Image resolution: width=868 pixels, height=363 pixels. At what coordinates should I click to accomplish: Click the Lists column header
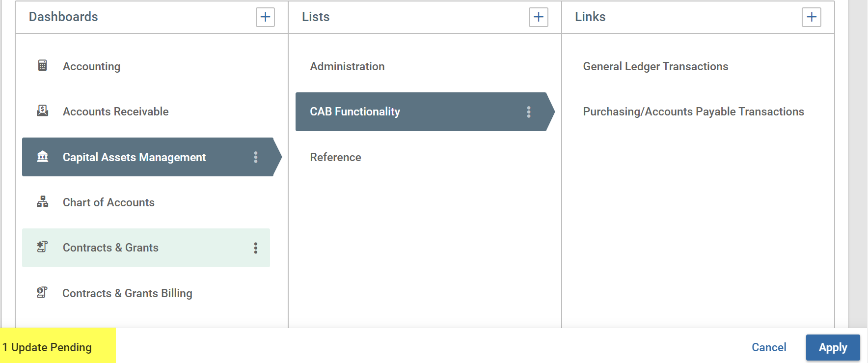coord(316,17)
